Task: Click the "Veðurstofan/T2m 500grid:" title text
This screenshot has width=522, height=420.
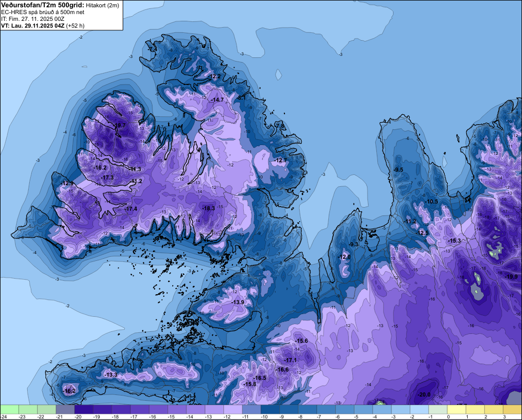Action: point(43,5)
